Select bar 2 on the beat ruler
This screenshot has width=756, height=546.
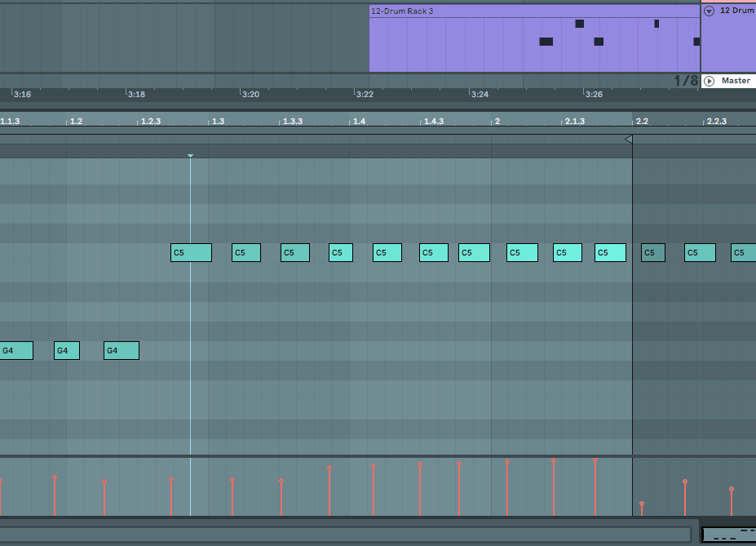[497, 121]
